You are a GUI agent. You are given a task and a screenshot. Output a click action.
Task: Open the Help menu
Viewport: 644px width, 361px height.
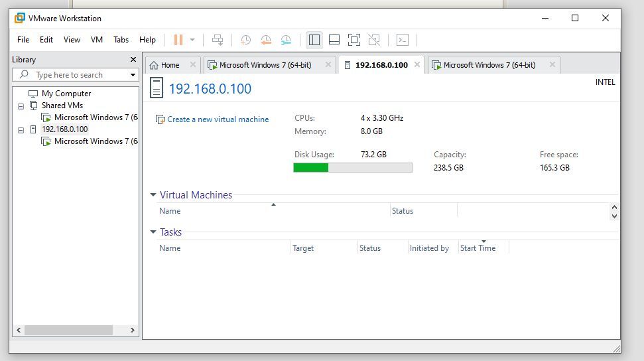(x=147, y=40)
